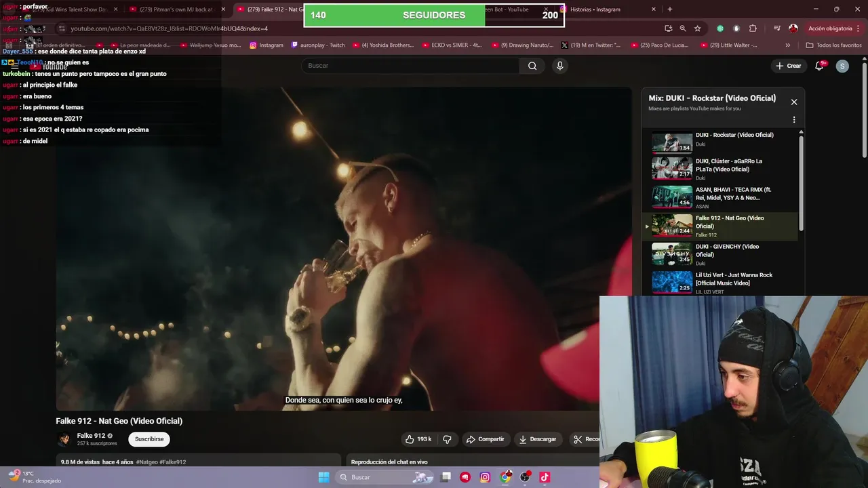Image resolution: width=868 pixels, height=488 pixels.
Task: Like the Falke 912 video (193 k)
Action: coord(418,439)
